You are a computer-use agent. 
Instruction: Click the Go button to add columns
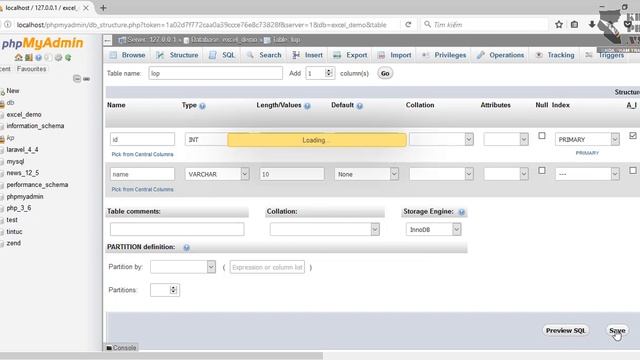point(385,73)
